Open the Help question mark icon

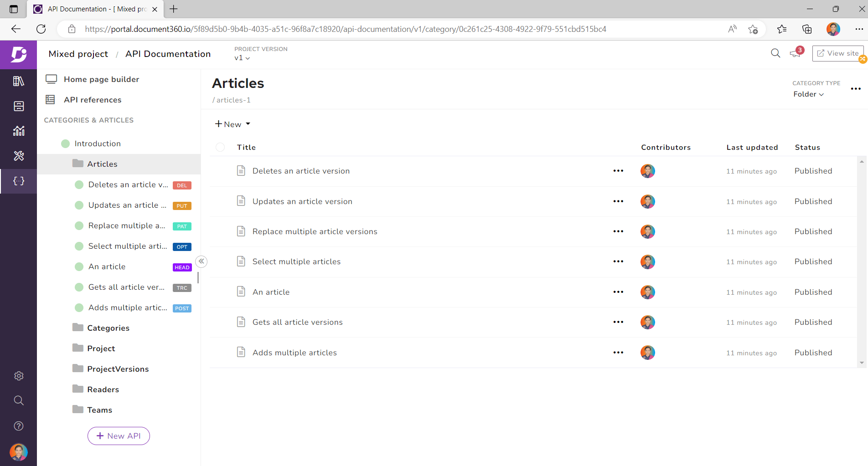pyautogui.click(x=19, y=426)
